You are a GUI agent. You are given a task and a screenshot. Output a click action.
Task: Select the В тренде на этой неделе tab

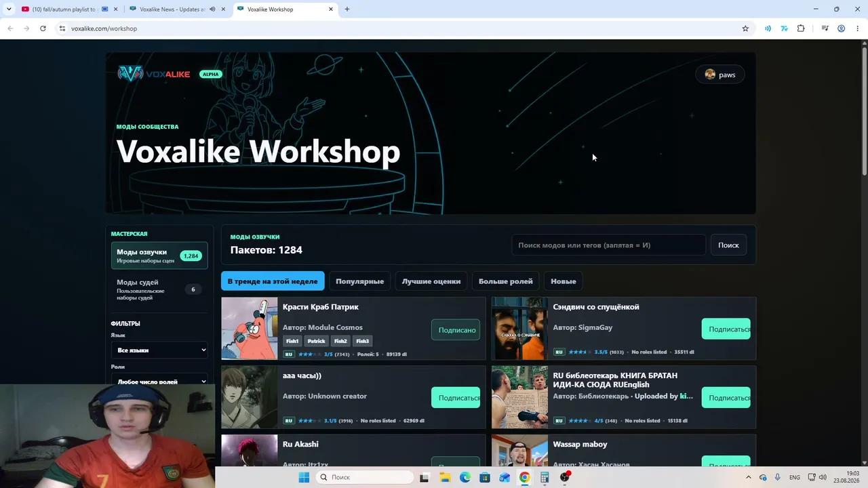[273, 281]
